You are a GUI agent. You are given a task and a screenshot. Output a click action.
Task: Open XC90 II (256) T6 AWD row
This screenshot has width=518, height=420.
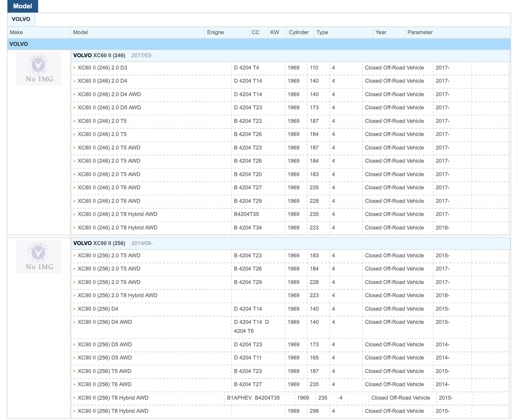290,384
